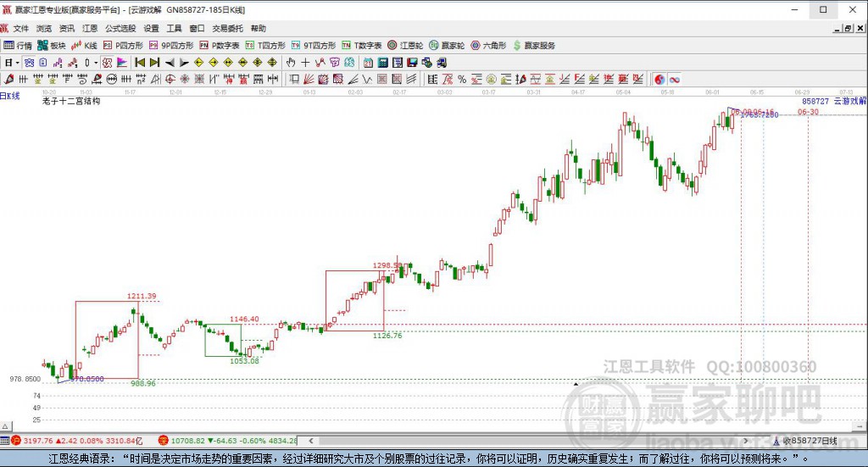Jump to last bar icon
The height and width of the screenshot is (467, 868).
(x=155, y=63)
